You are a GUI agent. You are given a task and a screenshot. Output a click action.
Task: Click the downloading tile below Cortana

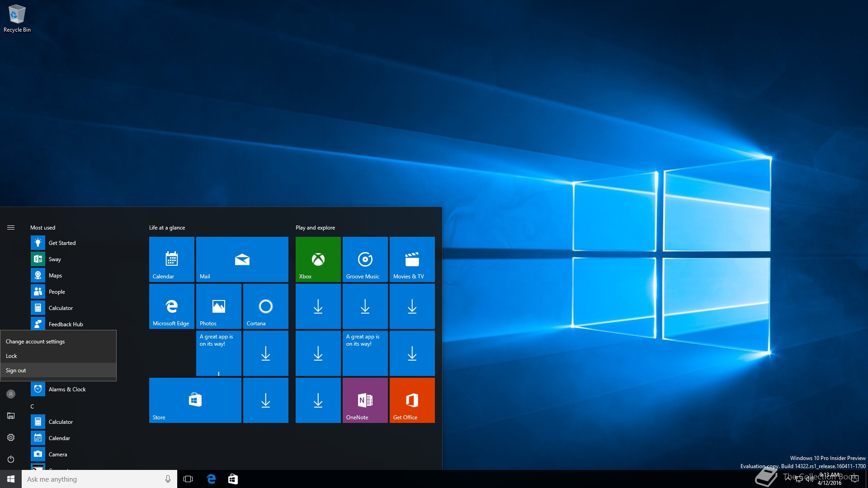click(x=266, y=353)
